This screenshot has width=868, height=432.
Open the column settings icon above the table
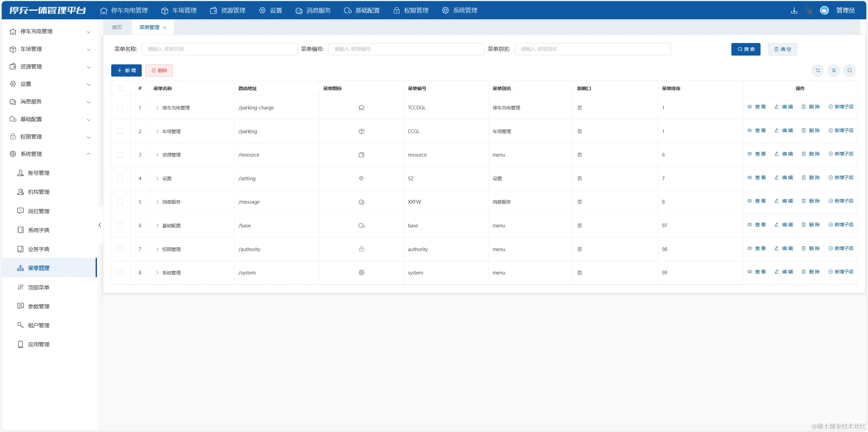click(x=833, y=70)
